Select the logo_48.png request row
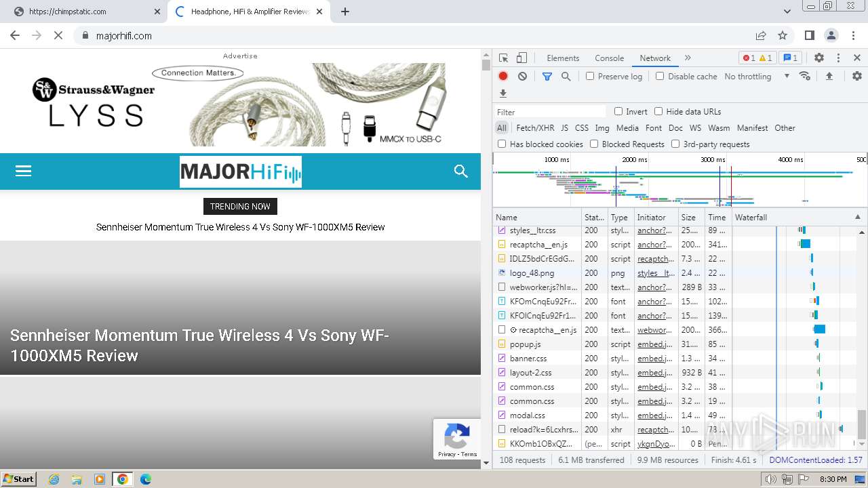This screenshot has width=868, height=488. click(675, 273)
